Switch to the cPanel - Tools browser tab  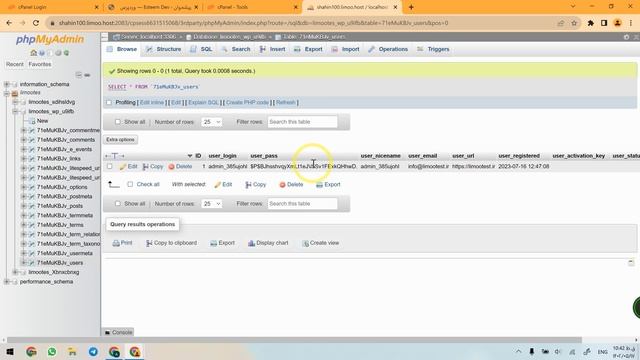point(252,7)
